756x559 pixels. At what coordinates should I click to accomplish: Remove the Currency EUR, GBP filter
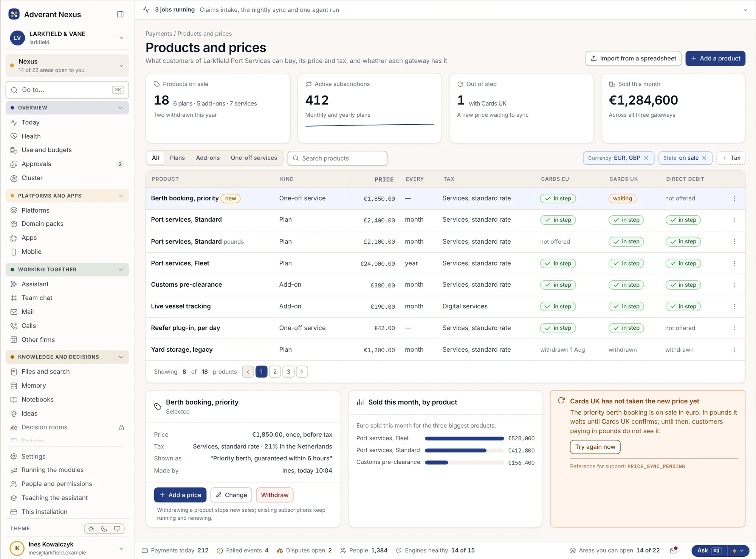[x=646, y=158]
